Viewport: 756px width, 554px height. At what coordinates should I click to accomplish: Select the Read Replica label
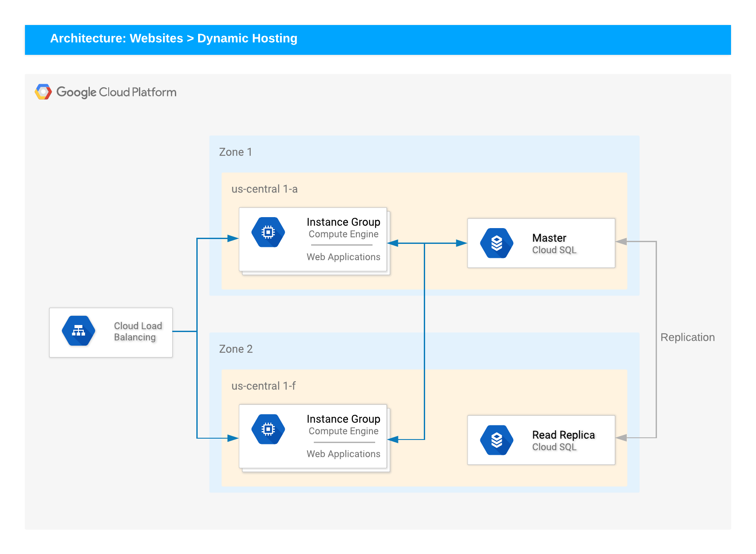click(564, 435)
